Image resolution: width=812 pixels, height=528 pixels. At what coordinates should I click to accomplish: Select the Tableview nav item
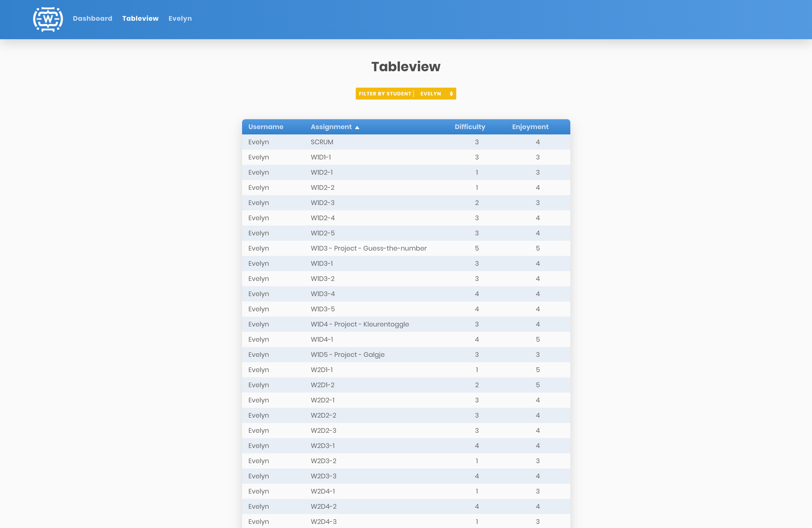tap(140, 18)
